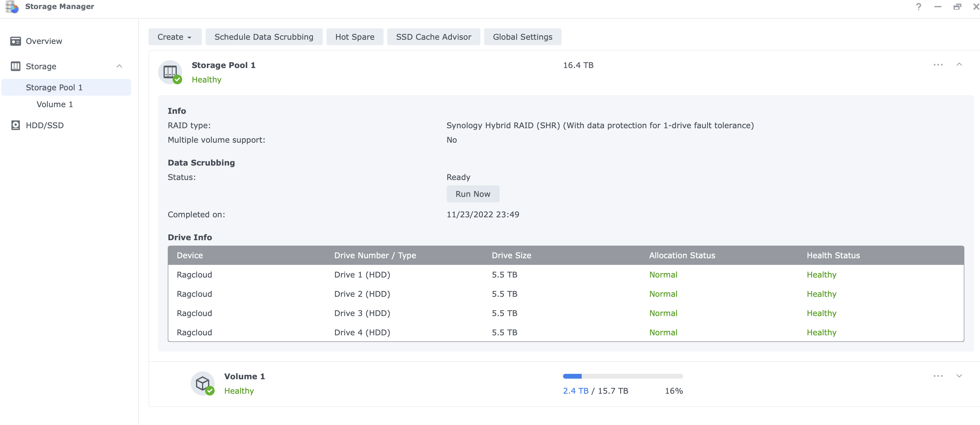Open the Create dropdown menu

pyautogui.click(x=175, y=36)
